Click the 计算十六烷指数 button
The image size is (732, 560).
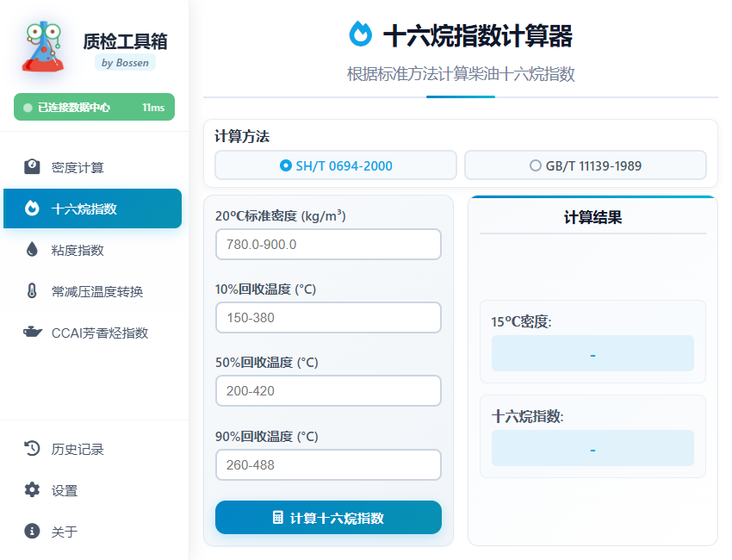[x=328, y=518]
